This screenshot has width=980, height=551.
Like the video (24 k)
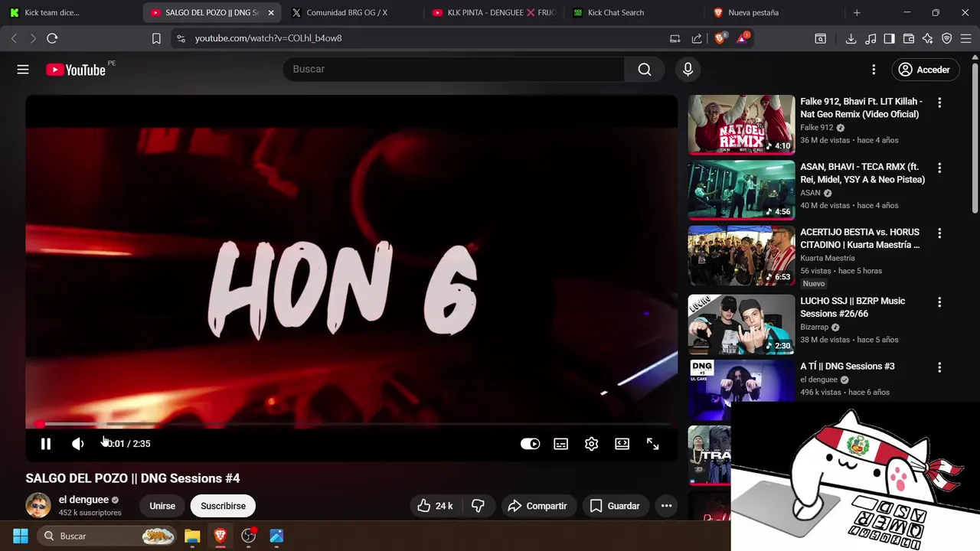pos(435,506)
